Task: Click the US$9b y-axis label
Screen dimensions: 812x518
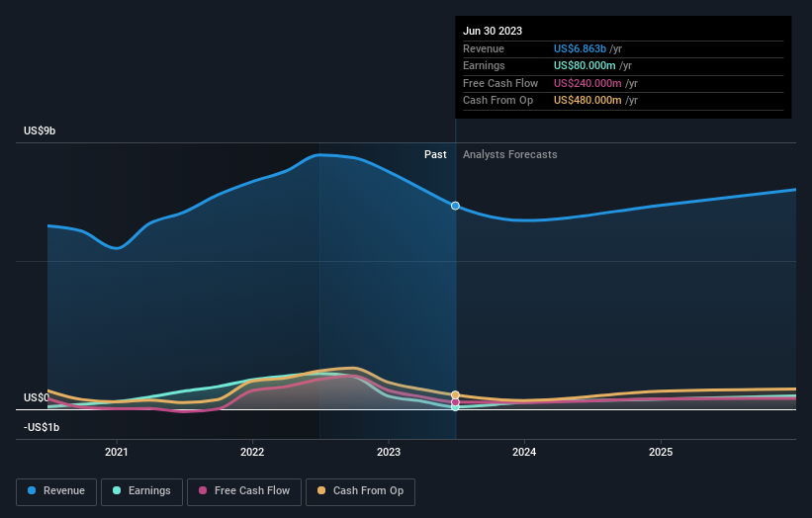Action: point(40,130)
